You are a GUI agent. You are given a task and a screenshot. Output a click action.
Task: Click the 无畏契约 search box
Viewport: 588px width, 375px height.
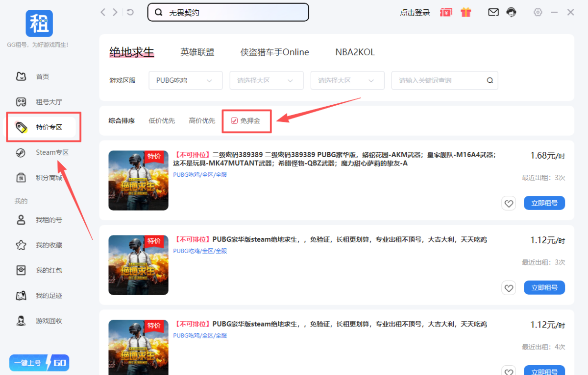228,12
